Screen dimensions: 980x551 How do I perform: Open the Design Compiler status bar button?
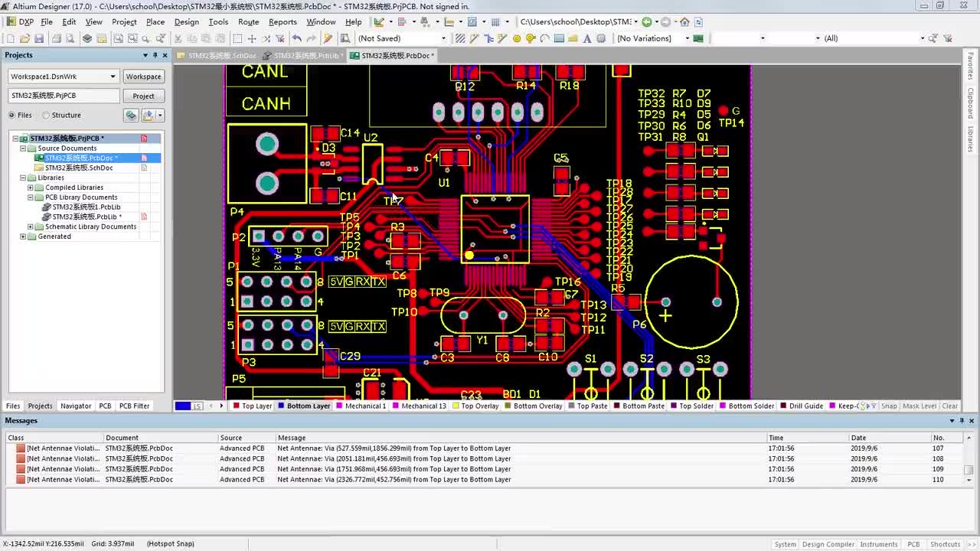click(828, 544)
